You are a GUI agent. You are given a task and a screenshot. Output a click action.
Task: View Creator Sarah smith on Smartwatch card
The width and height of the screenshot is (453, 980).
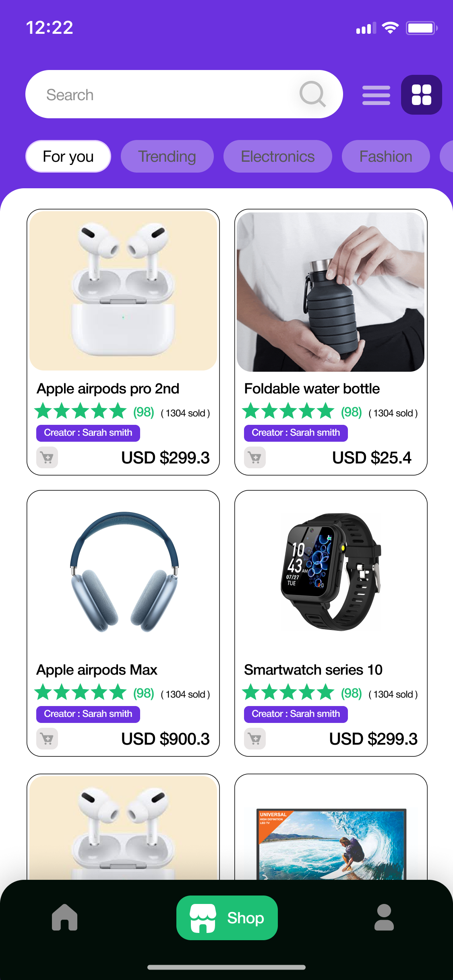pyautogui.click(x=296, y=714)
